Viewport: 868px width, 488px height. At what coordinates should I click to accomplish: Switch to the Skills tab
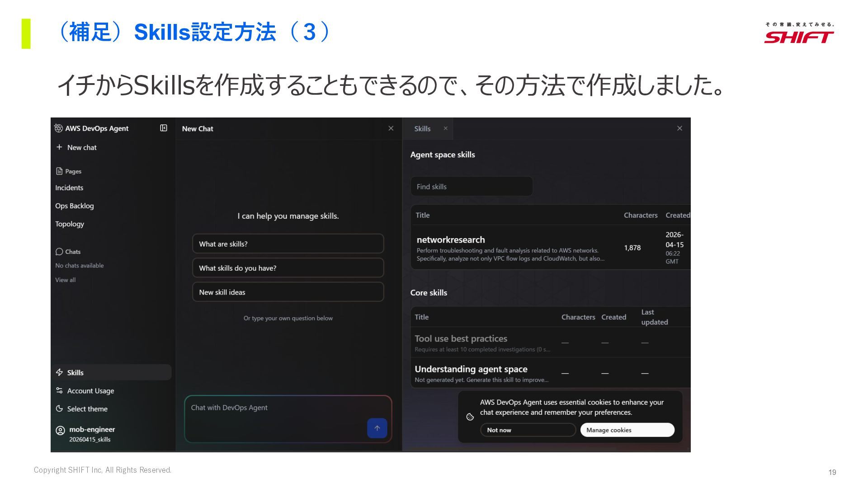pos(422,129)
